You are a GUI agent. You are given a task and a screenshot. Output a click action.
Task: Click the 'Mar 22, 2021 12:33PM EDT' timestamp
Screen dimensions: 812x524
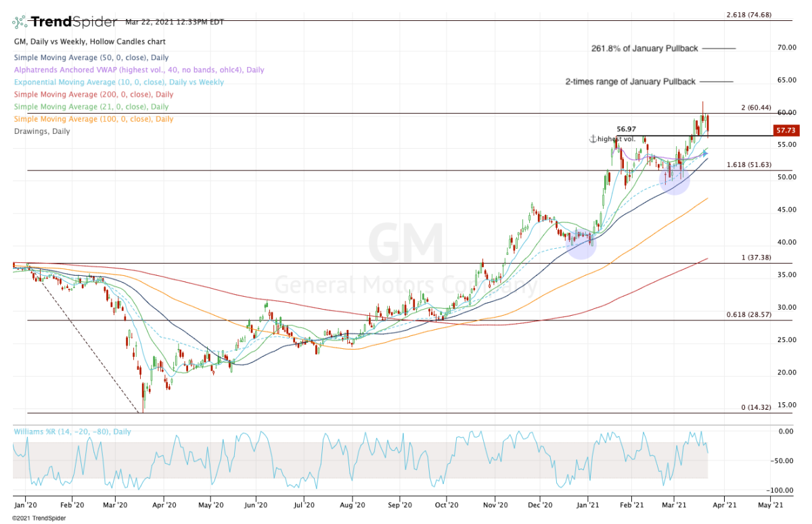(x=175, y=22)
